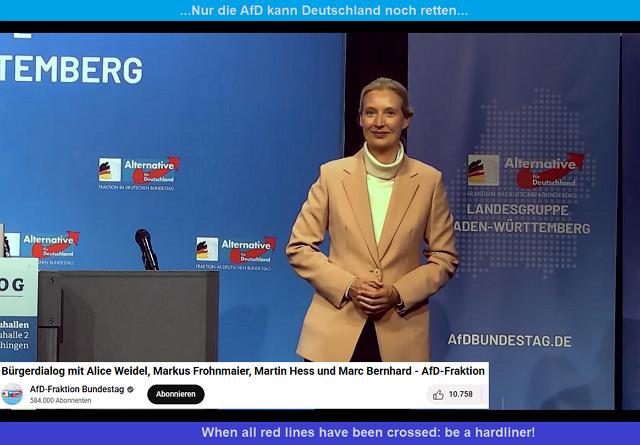
Task: Click the 10.758 like count
Action: 461,394
